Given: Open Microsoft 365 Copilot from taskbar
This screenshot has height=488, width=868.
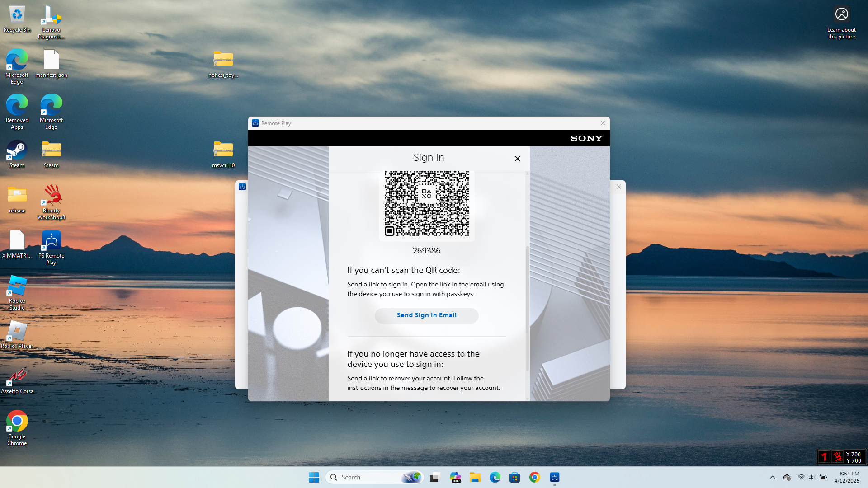Looking at the screenshot, I should tap(455, 477).
